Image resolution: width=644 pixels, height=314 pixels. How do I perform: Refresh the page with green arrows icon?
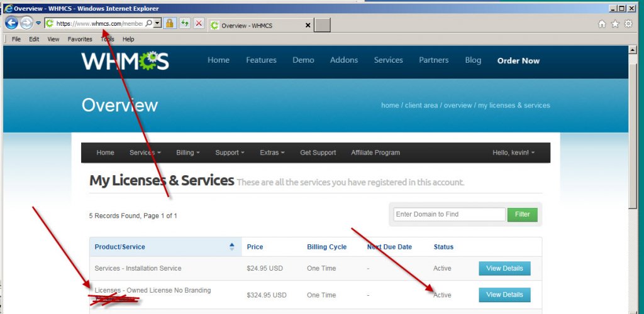pyautogui.click(x=184, y=23)
